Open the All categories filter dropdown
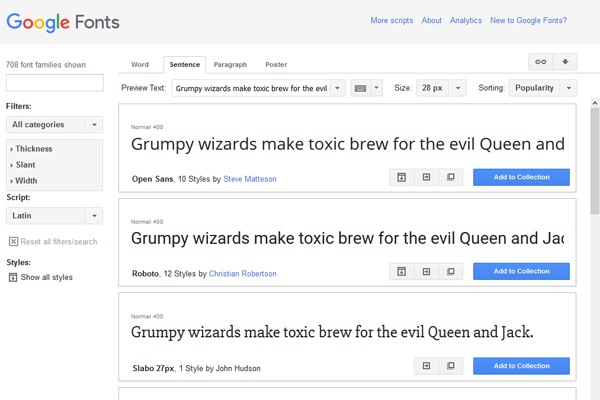The image size is (600, 400). point(54,124)
